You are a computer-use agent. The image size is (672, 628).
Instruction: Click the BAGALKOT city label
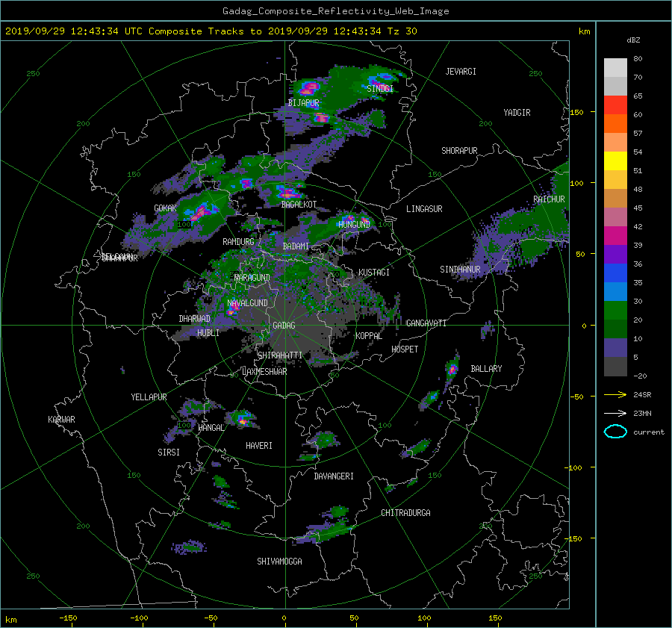[x=299, y=205]
